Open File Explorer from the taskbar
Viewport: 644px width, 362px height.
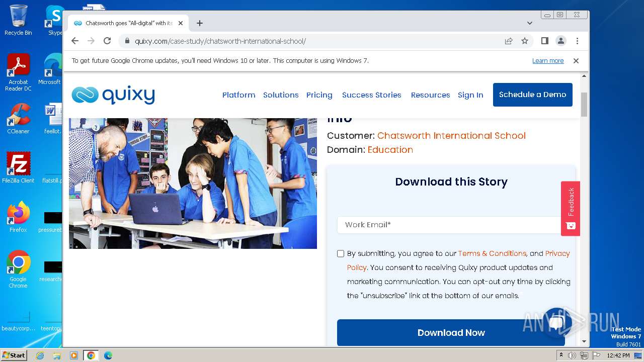tap(57, 355)
